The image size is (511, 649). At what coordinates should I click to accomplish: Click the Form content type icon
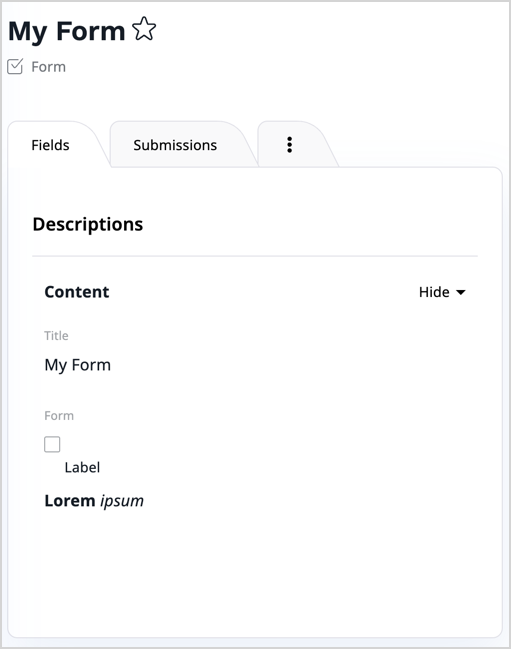point(15,67)
